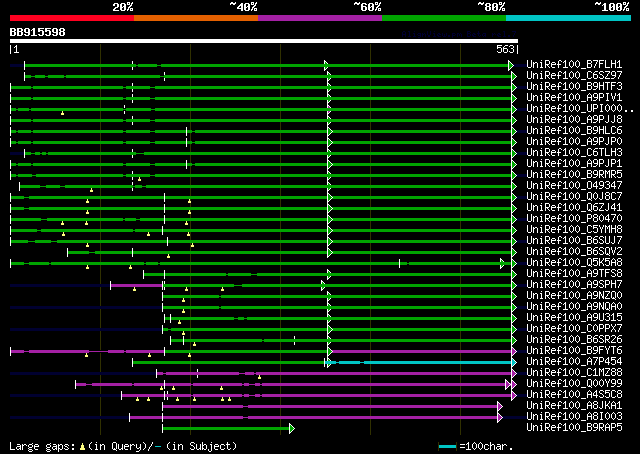This screenshot has width=640, height=454.
Task: Pick the UniRef100_C1MZ88 subject name
Action: point(574,373)
